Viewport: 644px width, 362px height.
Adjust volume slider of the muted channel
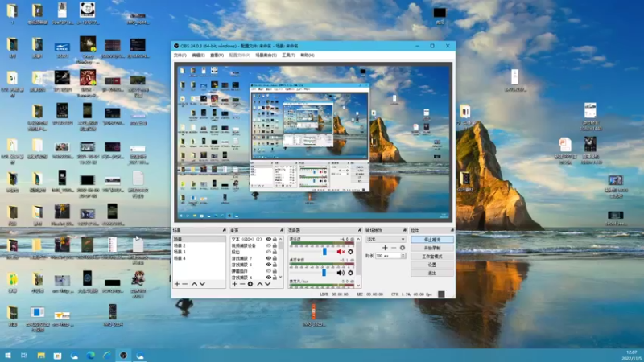[x=325, y=252]
